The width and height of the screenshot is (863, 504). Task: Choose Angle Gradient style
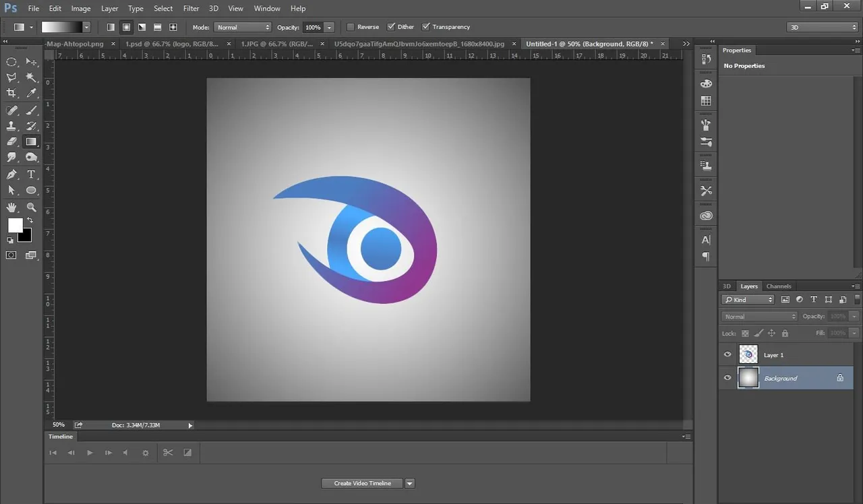coord(142,27)
